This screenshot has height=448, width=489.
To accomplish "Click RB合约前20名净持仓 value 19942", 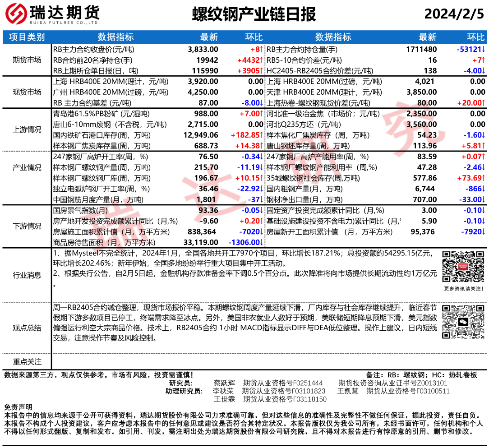I will pyautogui.click(x=207, y=60).
